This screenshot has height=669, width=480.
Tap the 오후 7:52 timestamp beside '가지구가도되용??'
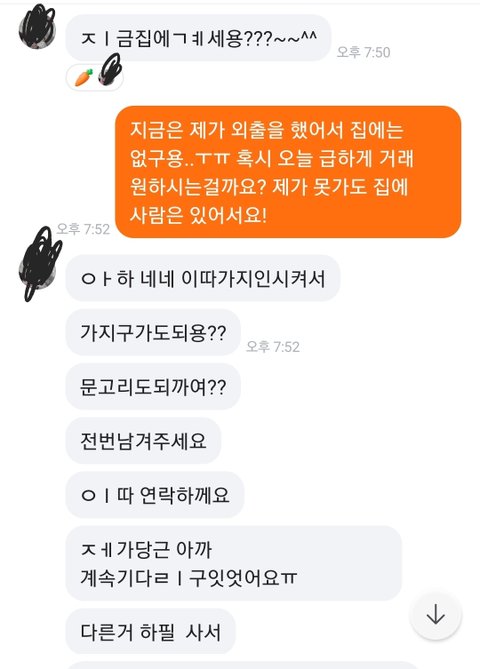(x=273, y=346)
